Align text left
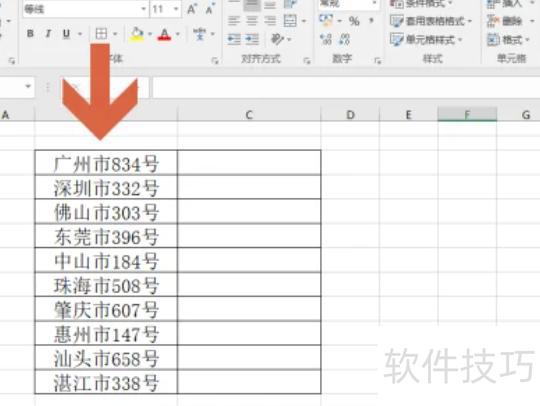Viewport: 540px width, 406px height. (x=234, y=21)
